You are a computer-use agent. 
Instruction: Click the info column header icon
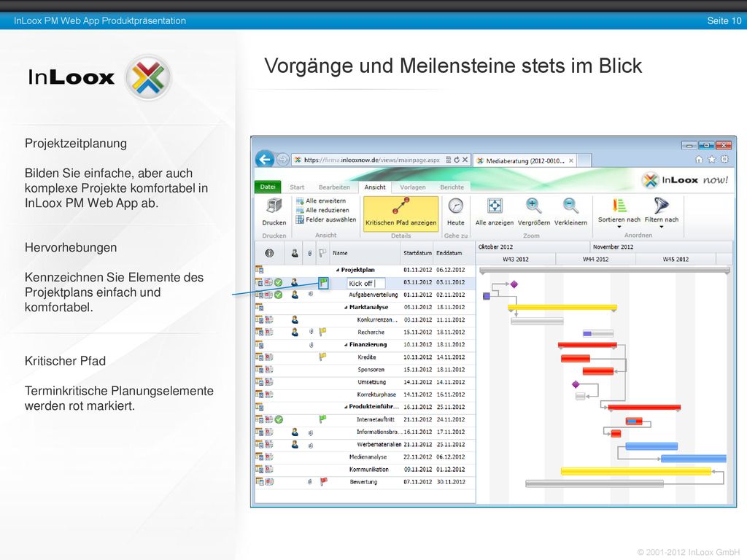pyautogui.click(x=269, y=253)
